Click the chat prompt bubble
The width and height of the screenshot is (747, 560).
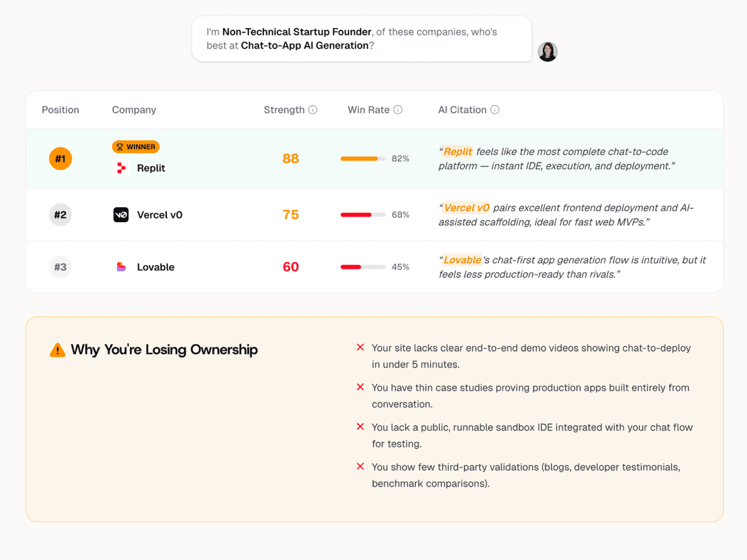click(x=362, y=39)
